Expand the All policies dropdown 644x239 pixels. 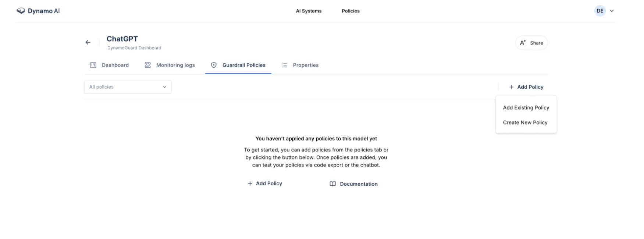click(128, 87)
